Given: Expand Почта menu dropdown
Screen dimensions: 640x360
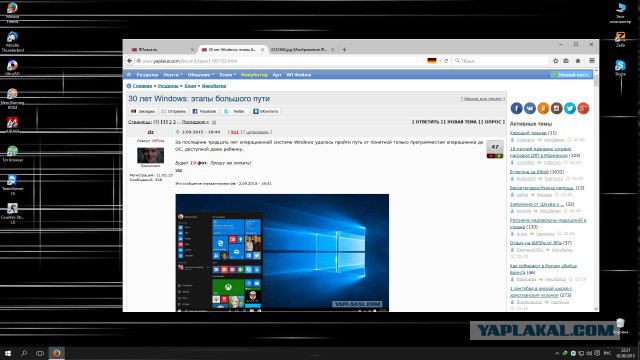Looking at the screenshot, I should click(x=173, y=75).
